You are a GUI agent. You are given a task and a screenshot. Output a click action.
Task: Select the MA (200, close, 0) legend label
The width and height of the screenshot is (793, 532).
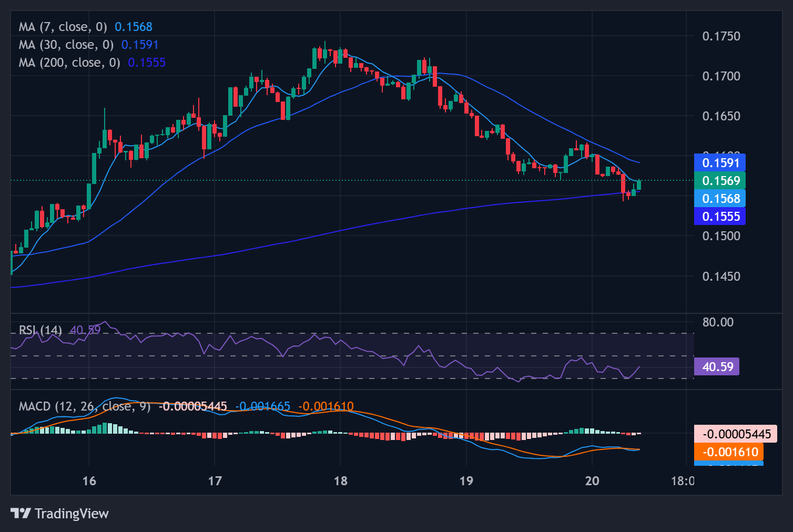click(x=69, y=63)
